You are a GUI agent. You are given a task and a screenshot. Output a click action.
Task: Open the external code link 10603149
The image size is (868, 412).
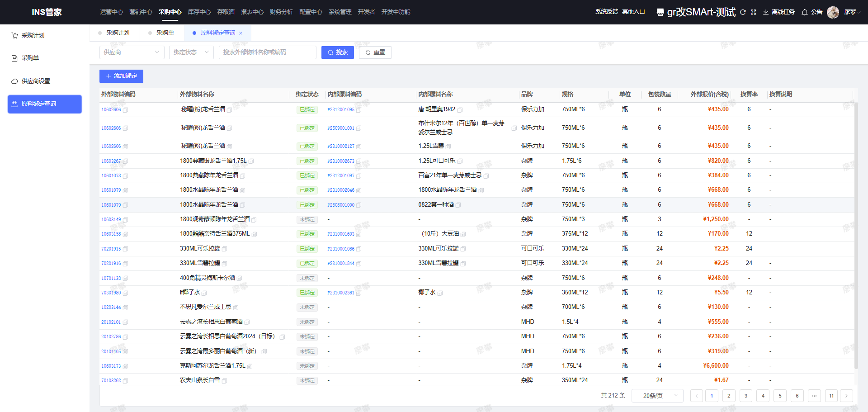(111, 220)
